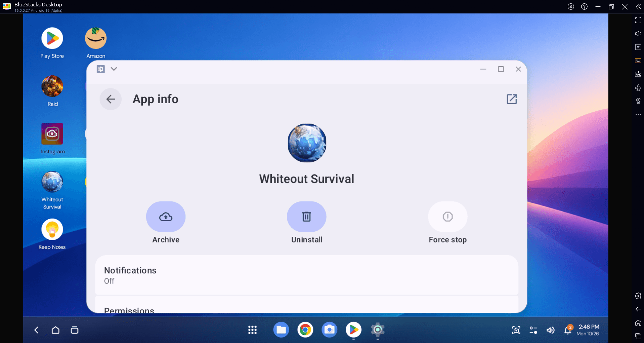Click the Whiteout Survival app icon in App info
This screenshot has width=644, height=343.
[307, 143]
